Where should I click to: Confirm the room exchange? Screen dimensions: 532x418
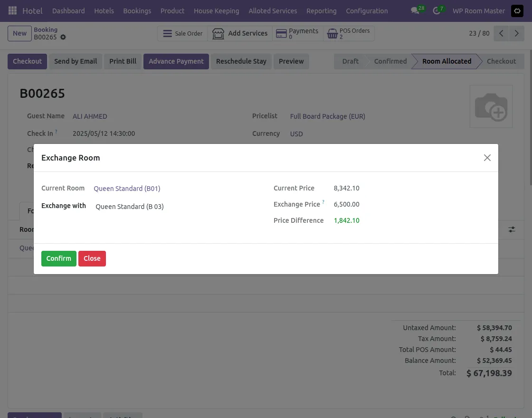pyautogui.click(x=58, y=258)
